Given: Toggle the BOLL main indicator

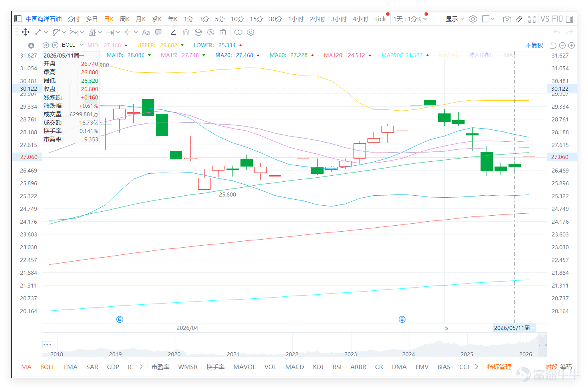Looking at the screenshot, I should click(x=48, y=367).
